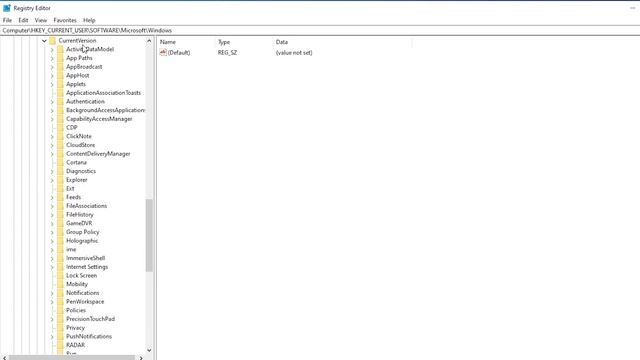The image size is (640, 360).
Task: Expand the Explorer key
Action: point(52,180)
